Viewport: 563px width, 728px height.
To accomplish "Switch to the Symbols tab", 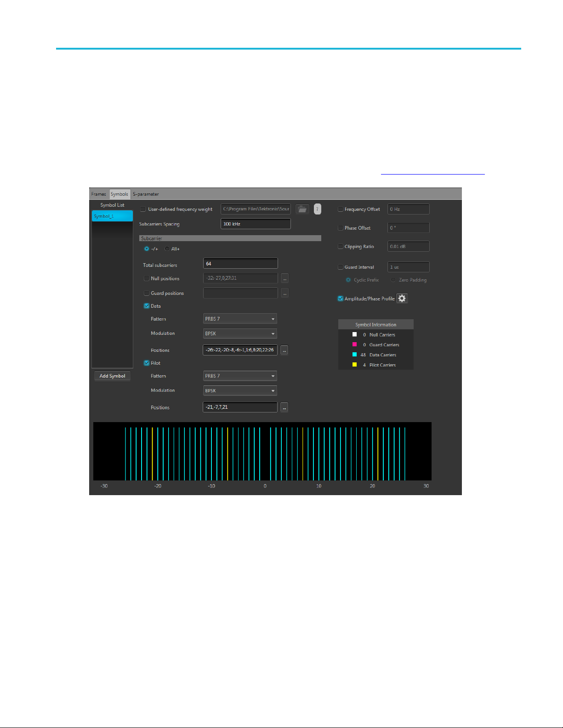I will 119,194.
